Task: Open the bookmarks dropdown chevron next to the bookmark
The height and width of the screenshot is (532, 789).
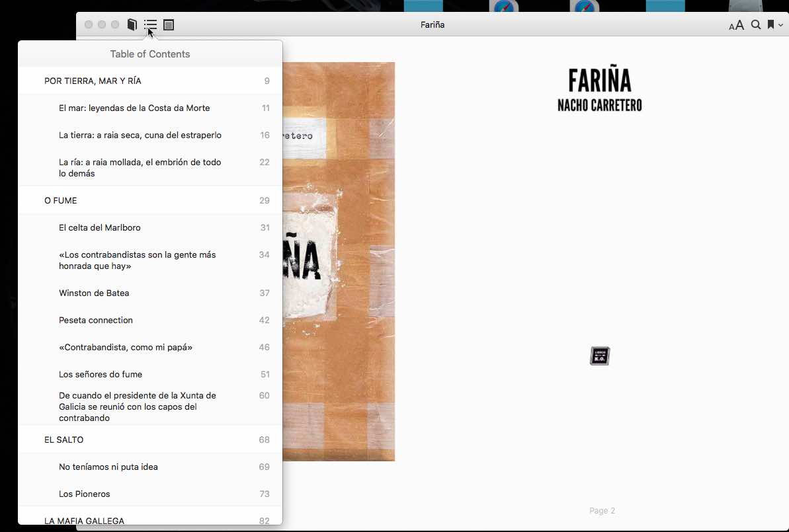Action: click(780, 24)
